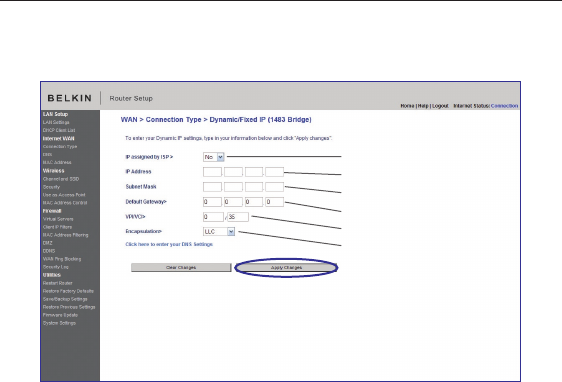
Task: Select the Internet WAN sidebar heading
Action: pos(58,139)
